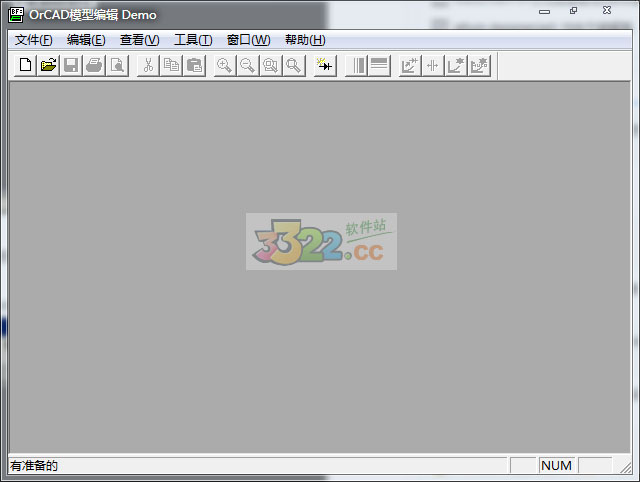Close the OrCAD model editor window

coord(607,10)
